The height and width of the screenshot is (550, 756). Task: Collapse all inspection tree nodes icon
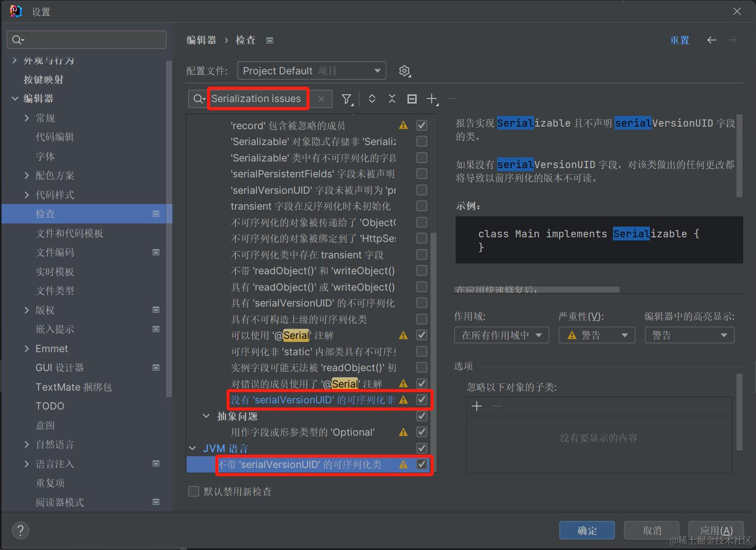click(x=392, y=99)
